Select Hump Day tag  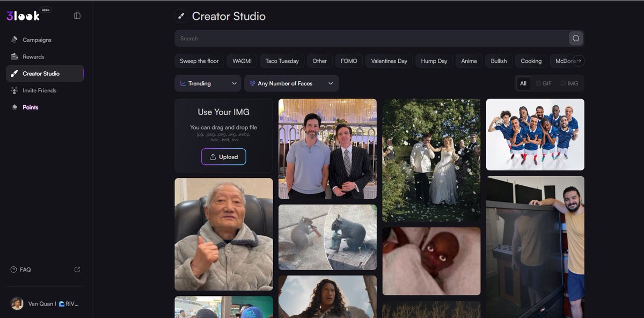coord(434,61)
